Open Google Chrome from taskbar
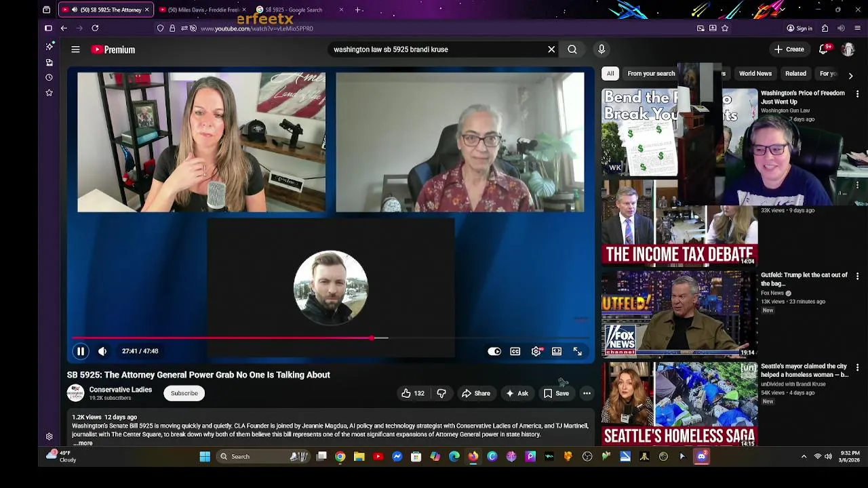 click(340, 457)
